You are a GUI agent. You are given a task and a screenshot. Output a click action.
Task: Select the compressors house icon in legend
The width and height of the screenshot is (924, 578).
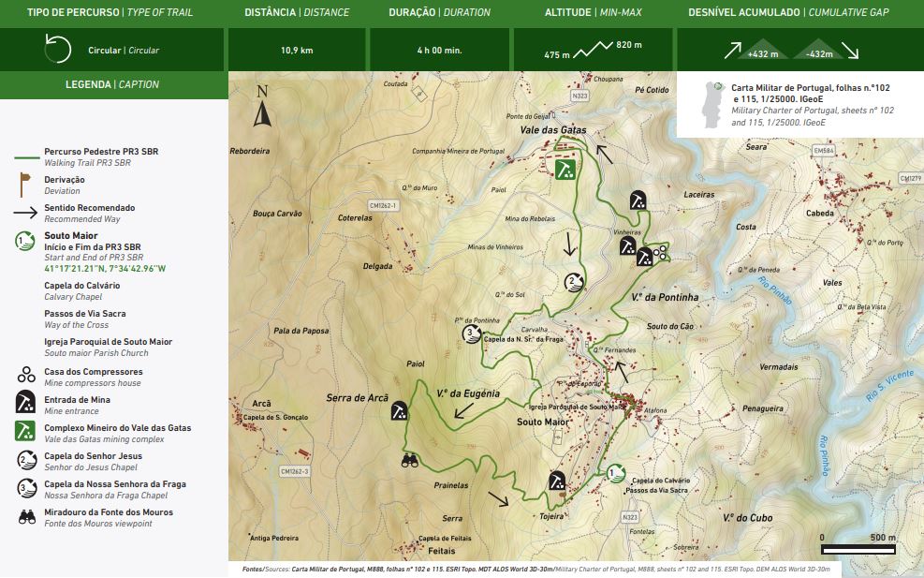[26, 376]
